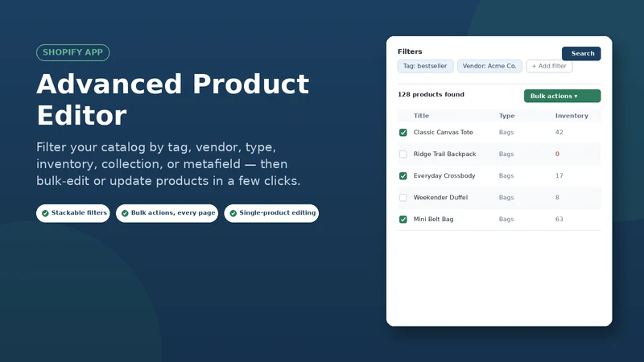Click the green check icon on Stackable filters
The image size is (644, 362).
tap(45, 213)
